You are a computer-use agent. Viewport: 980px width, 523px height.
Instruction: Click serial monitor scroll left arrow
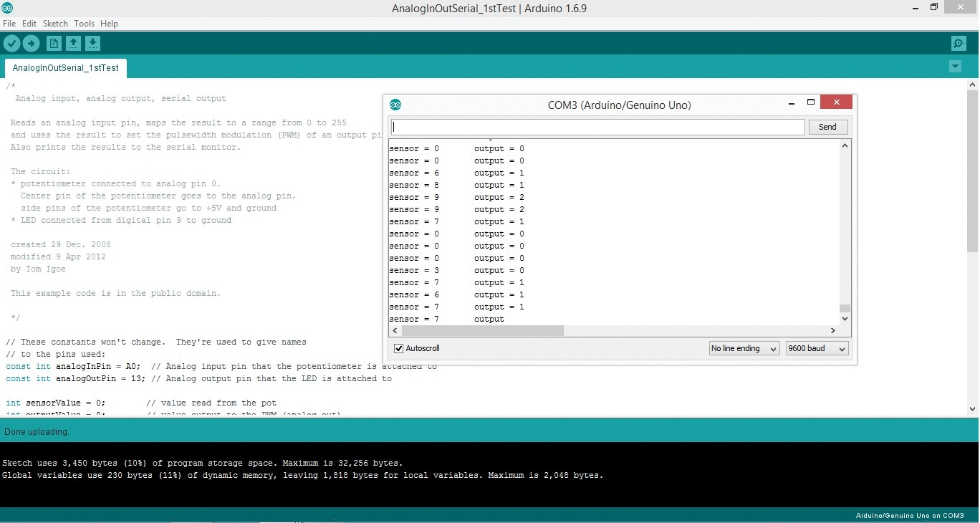tap(394, 331)
